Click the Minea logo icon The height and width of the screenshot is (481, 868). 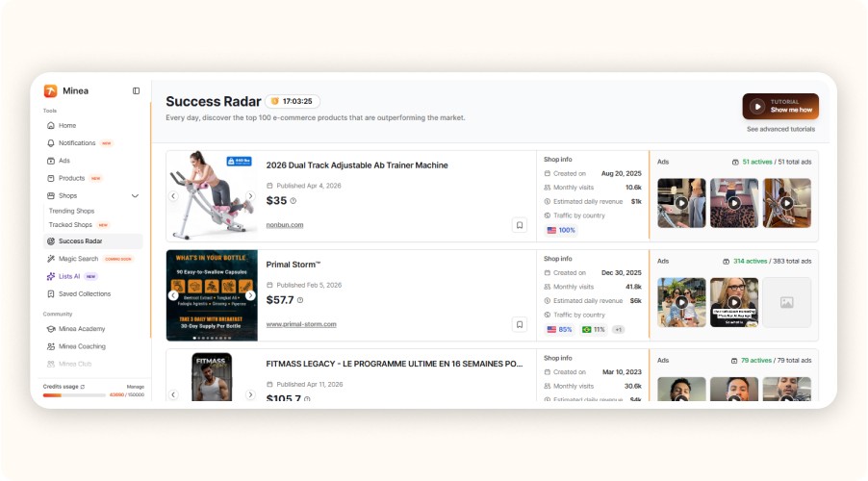(50, 90)
